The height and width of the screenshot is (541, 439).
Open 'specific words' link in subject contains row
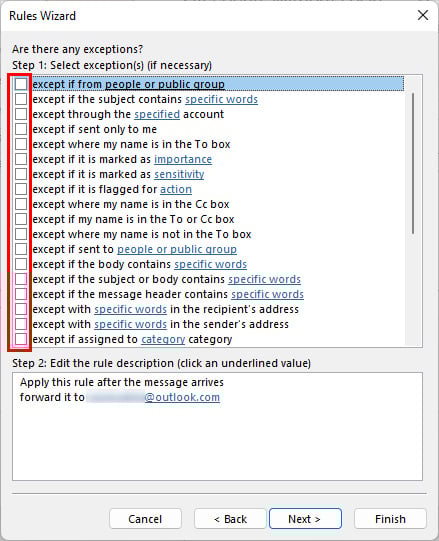221,99
